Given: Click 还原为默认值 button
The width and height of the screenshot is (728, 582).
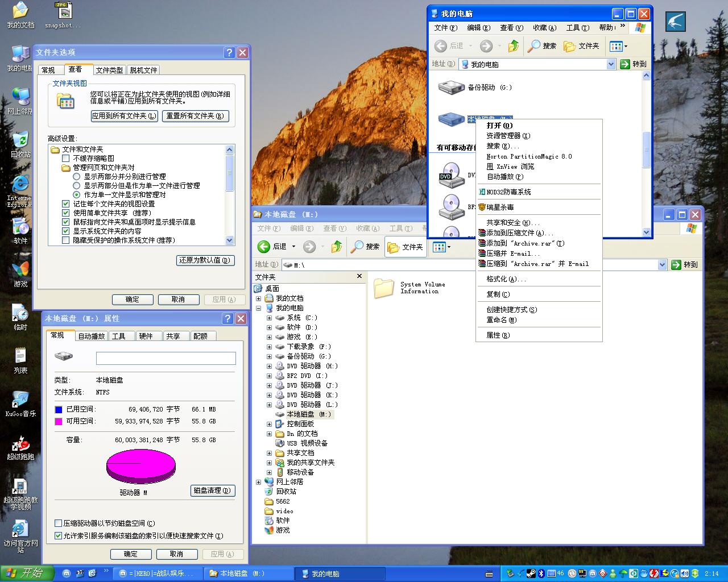Looking at the screenshot, I should click(205, 260).
